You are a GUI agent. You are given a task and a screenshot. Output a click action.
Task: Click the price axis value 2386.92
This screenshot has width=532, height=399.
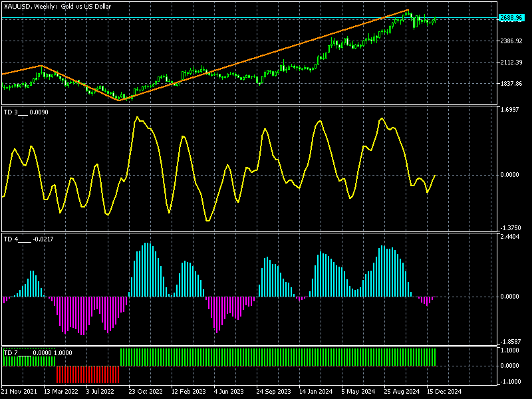click(x=511, y=41)
